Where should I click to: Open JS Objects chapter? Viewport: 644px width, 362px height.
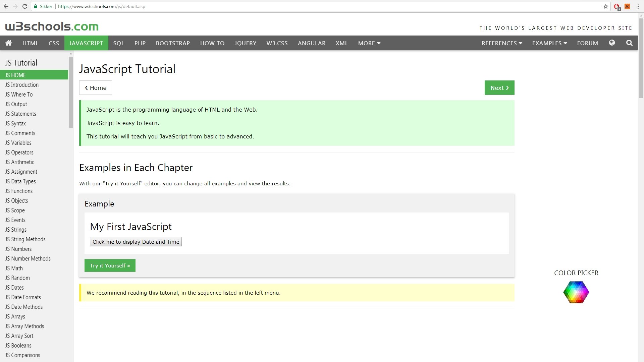(x=34, y=201)
